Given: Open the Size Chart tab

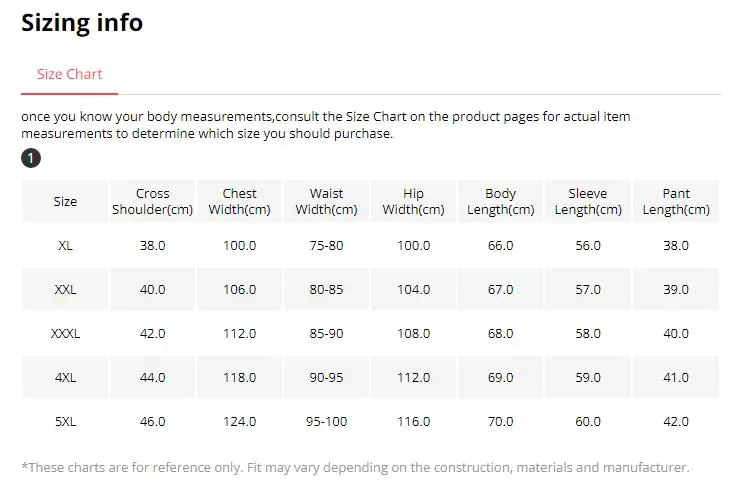Looking at the screenshot, I should [x=69, y=74].
